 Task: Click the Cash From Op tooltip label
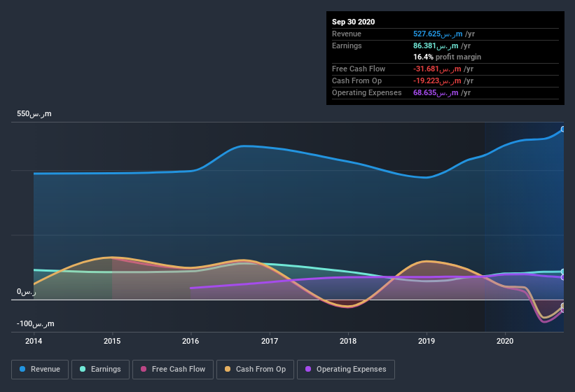coord(356,81)
